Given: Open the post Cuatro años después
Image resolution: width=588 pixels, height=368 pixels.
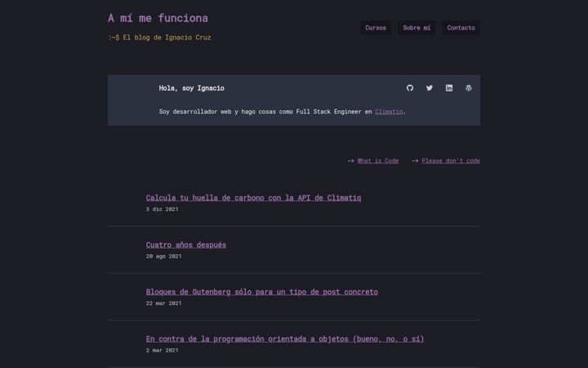Looking at the screenshot, I should tap(186, 245).
